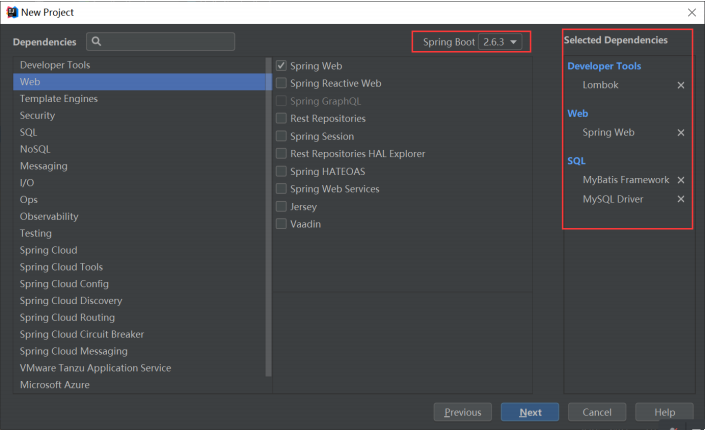Remove MyBatis Framework from selected dependencies
Screen dimensions: 707x432
(681, 180)
